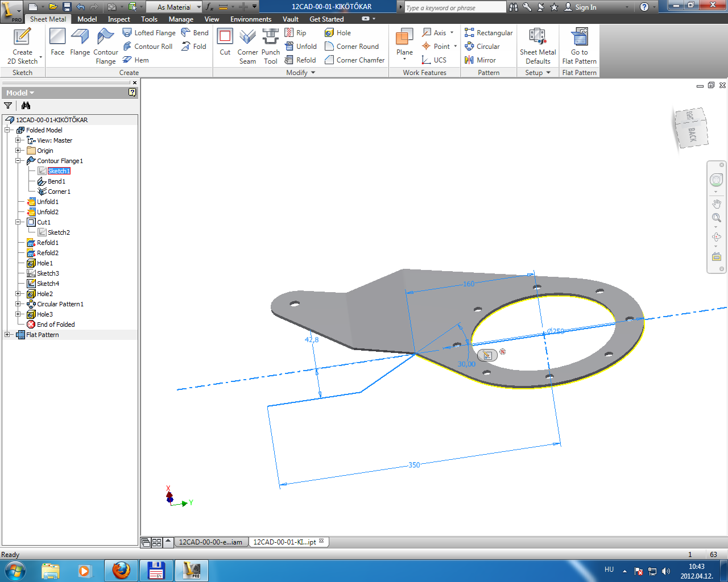
Task: Select the Face tool
Action: [x=57, y=42]
